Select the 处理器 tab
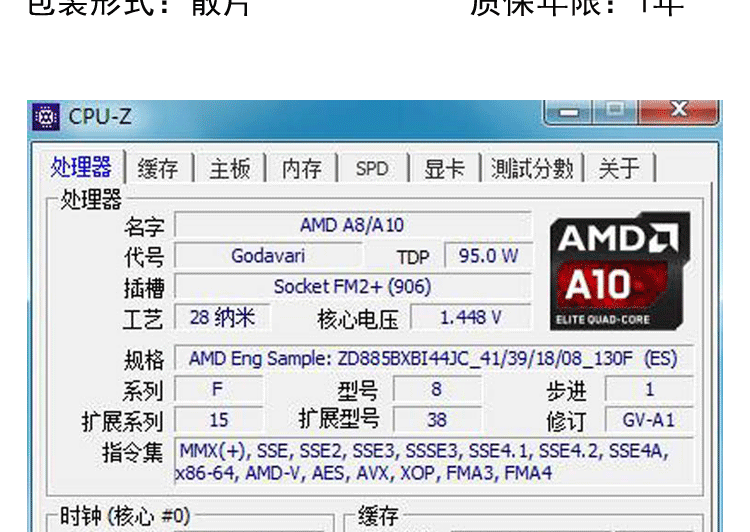750x532 pixels. 81,167
